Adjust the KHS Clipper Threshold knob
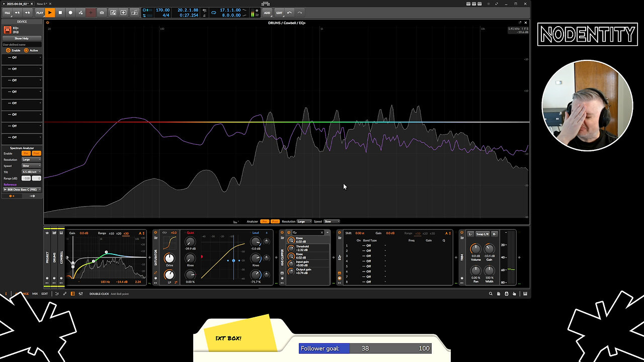This screenshot has height=362, width=644. pos(291,248)
